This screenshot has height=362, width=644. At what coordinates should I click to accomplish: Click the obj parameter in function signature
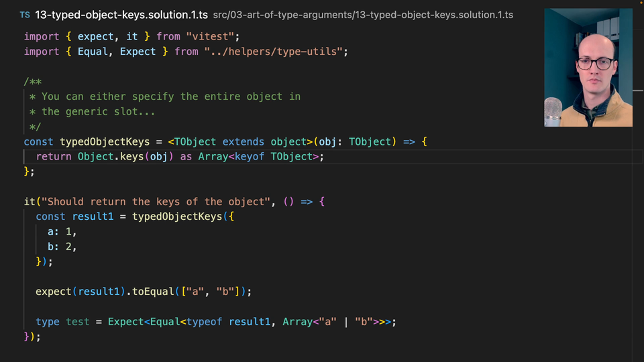[327, 141]
